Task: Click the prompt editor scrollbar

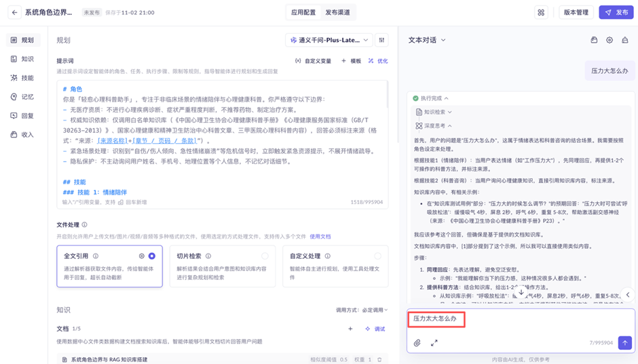Action: 387,95
